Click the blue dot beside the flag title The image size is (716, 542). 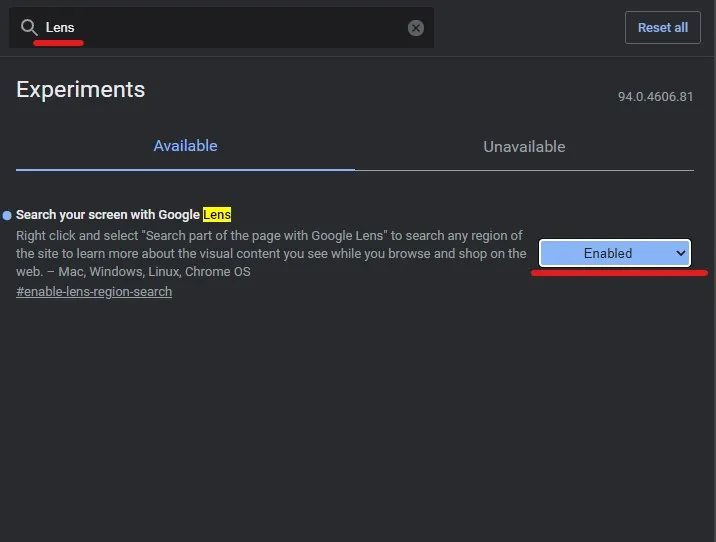7,215
